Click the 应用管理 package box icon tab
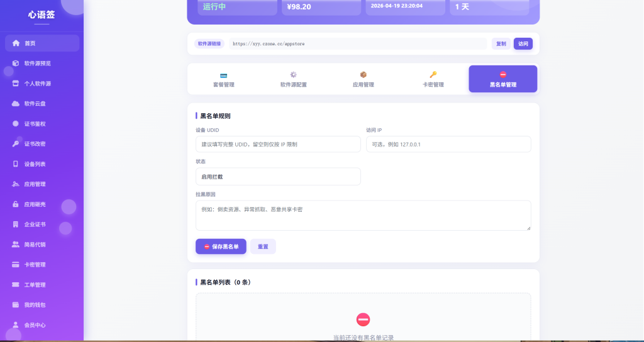 click(363, 75)
